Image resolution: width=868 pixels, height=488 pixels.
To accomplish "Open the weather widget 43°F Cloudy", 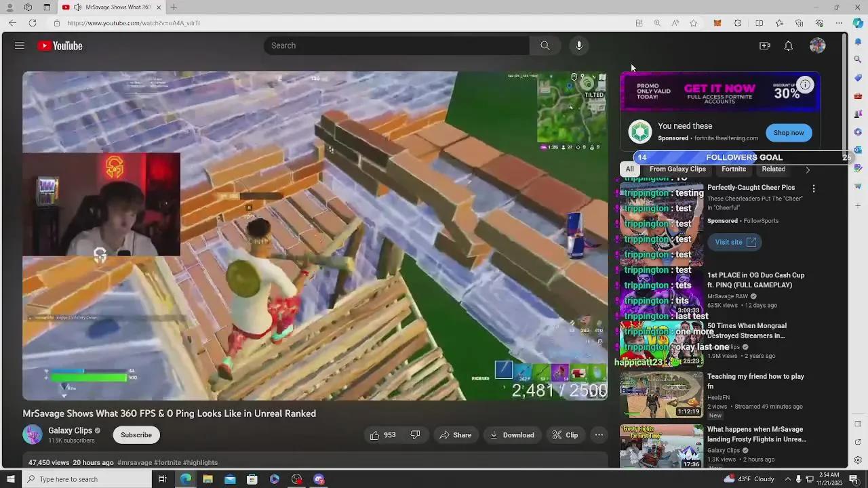I will [x=749, y=479].
